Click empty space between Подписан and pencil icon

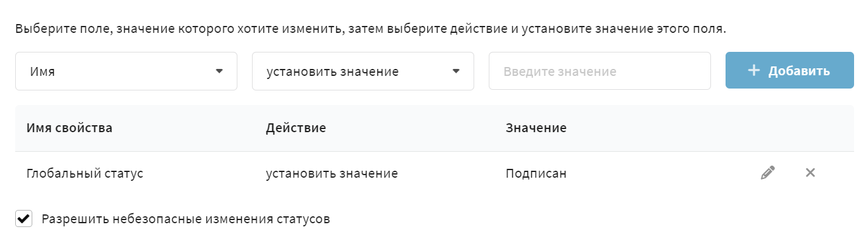click(x=662, y=173)
